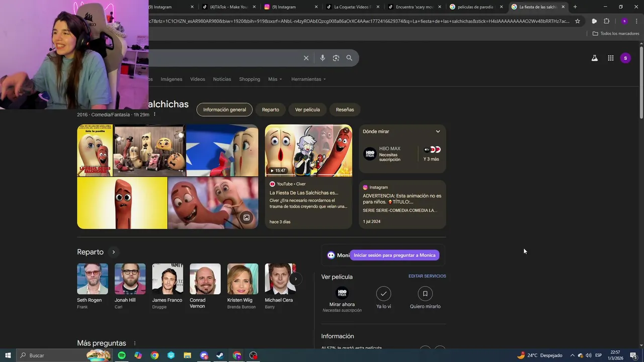Switch to the Noticias search tab
The image size is (644, 362).
222,79
